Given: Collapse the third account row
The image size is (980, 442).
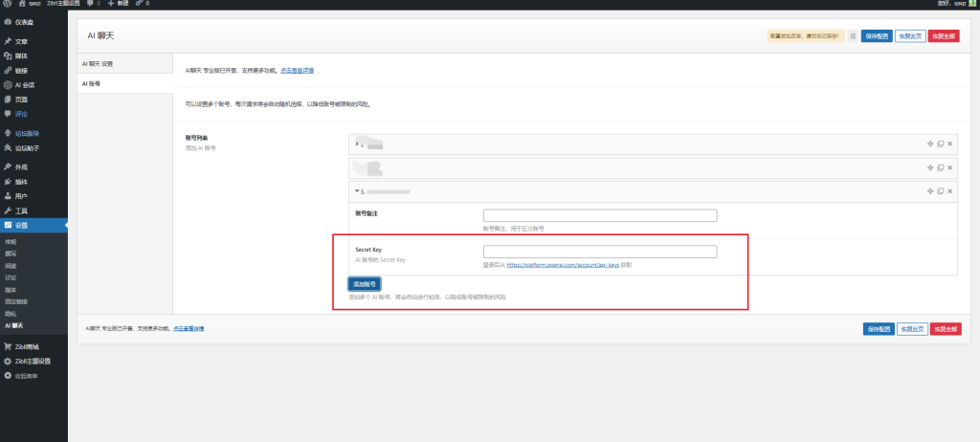Looking at the screenshot, I should (x=357, y=191).
